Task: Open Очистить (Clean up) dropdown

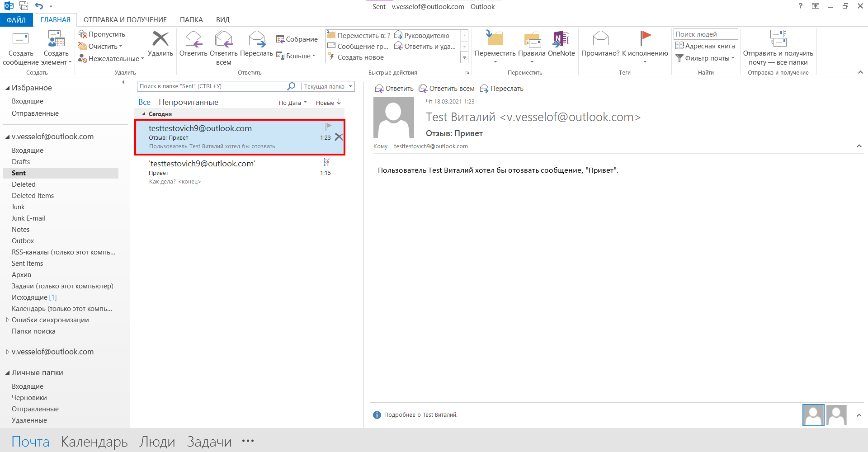Action: click(100, 46)
